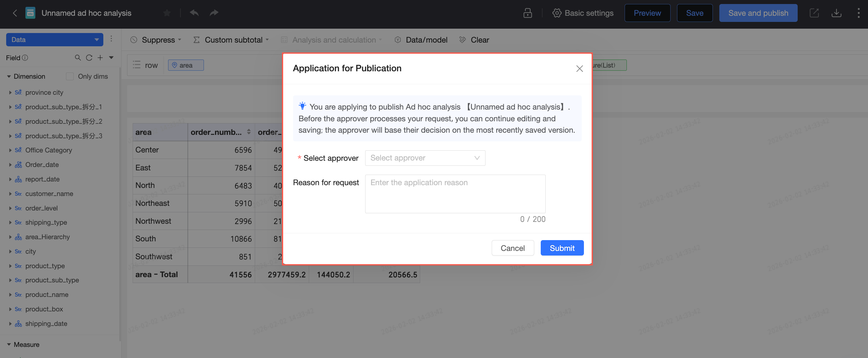Open the Select approver dropdown
The width and height of the screenshot is (868, 358).
pyautogui.click(x=425, y=158)
